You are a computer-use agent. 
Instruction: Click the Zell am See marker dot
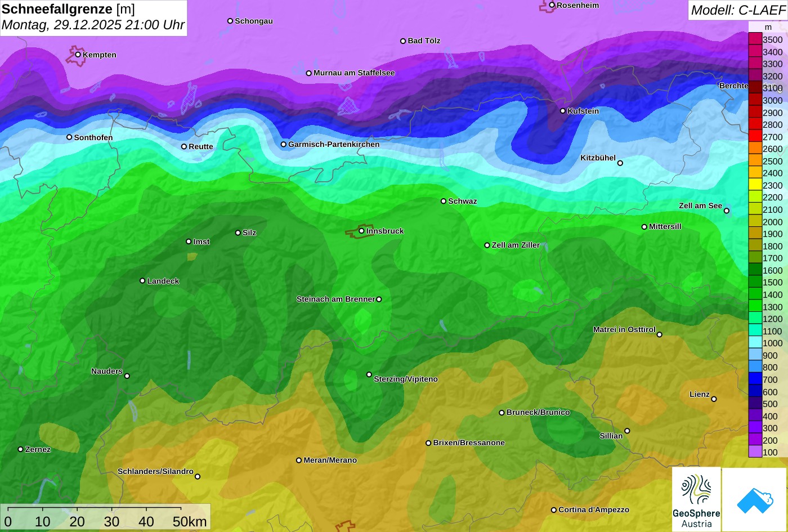pyautogui.click(x=727, y=211)
